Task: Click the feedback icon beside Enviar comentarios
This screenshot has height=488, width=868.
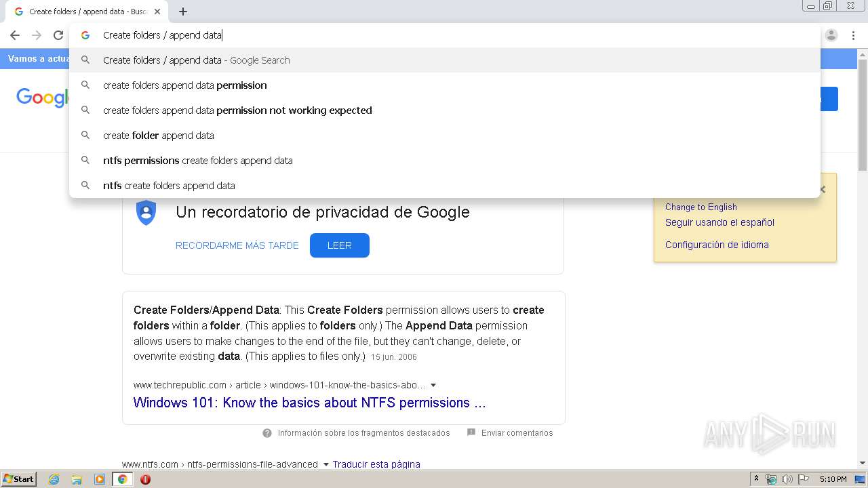Action: click(471, 432)
